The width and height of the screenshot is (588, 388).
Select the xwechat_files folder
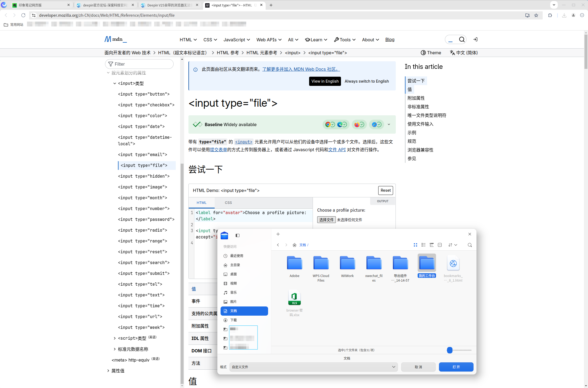click(374, 268)
